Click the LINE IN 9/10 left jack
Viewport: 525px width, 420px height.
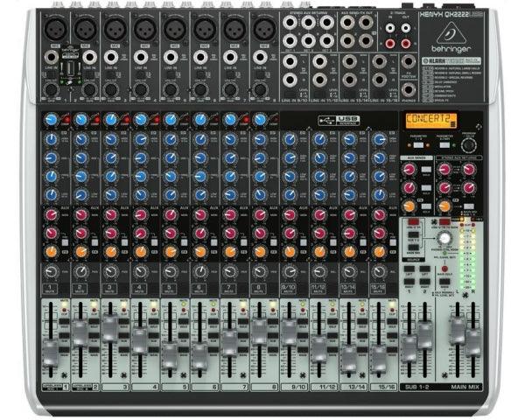(290, 62)
